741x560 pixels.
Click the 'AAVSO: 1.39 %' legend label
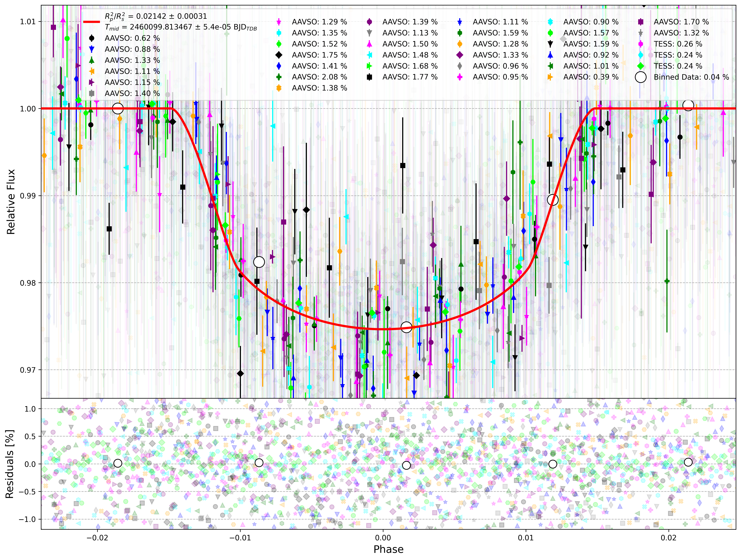coord(410,22)
